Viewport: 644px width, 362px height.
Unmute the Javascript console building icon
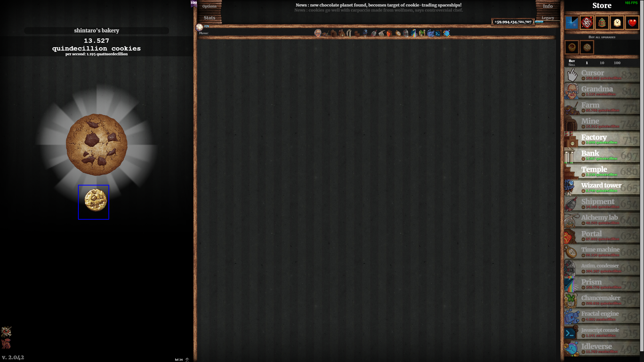(x=438, y=33)
